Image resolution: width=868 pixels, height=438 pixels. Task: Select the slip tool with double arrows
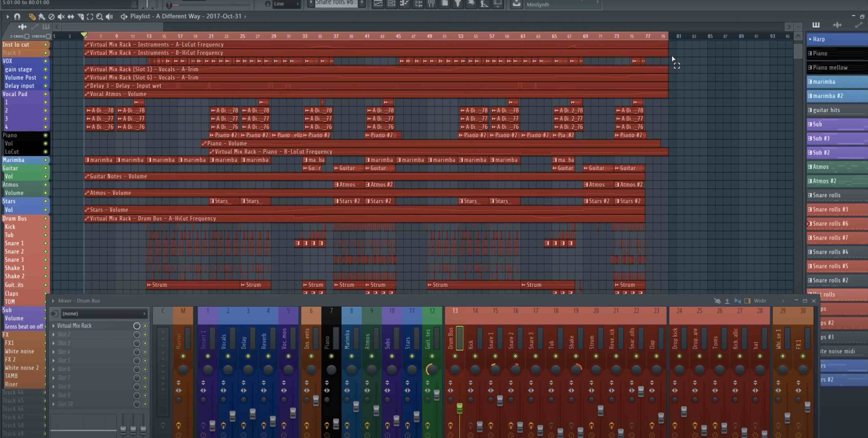[x=71, y=16]
